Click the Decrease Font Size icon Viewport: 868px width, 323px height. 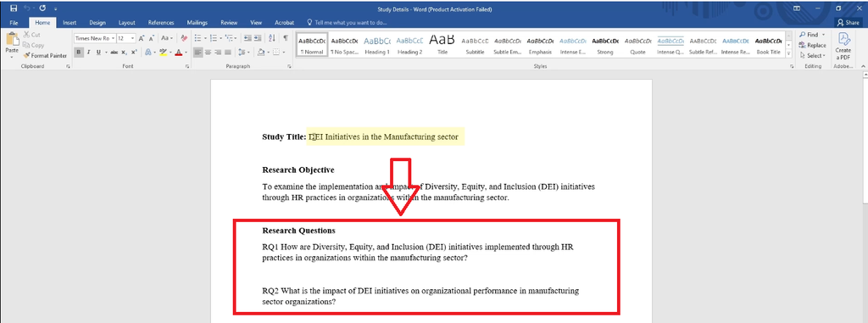click(152, 38)
